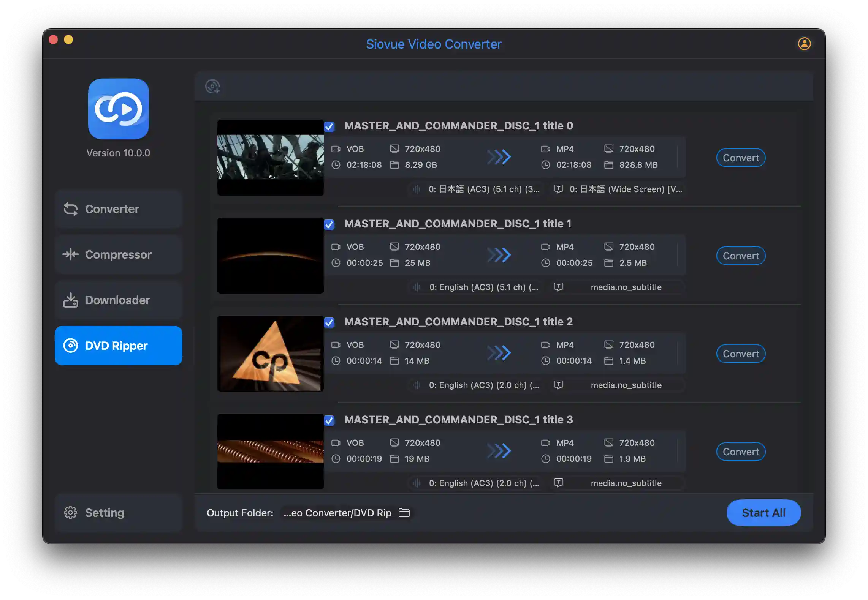The width and height of the screenshot is (868, 600).
Task: Open the Setting panel
Action: (118, 513)
